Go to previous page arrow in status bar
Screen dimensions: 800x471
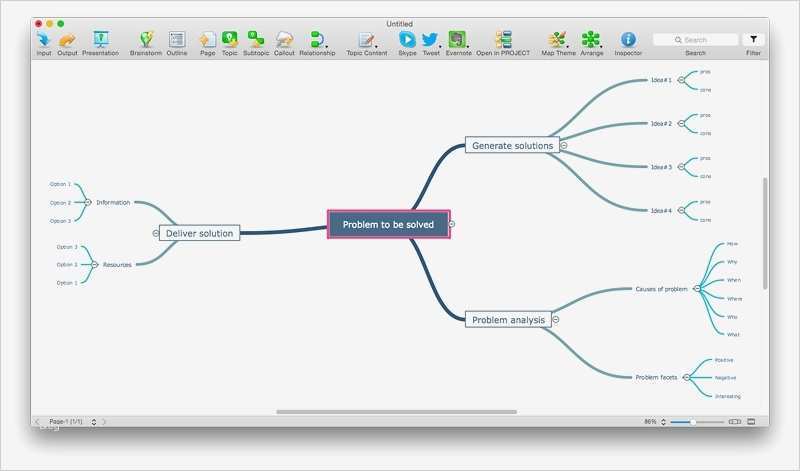[37, 422]
